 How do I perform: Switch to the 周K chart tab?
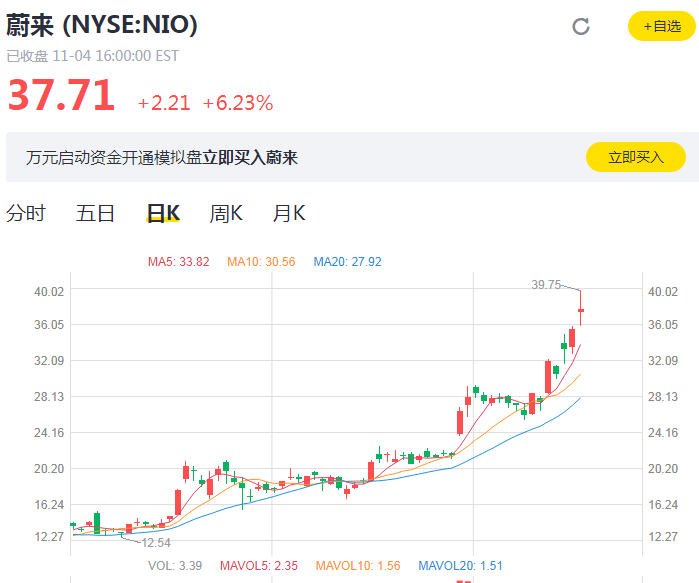click(x=226, y=213)
